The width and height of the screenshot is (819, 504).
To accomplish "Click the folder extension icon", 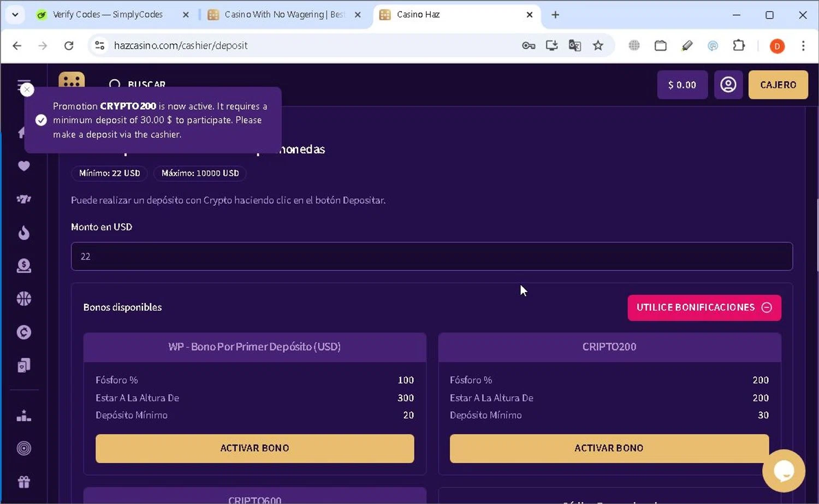I will (661, 45).
